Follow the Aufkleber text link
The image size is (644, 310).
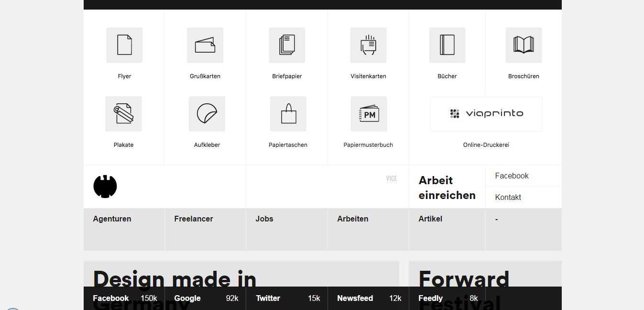pyautogui.click(x=207, y=145)
